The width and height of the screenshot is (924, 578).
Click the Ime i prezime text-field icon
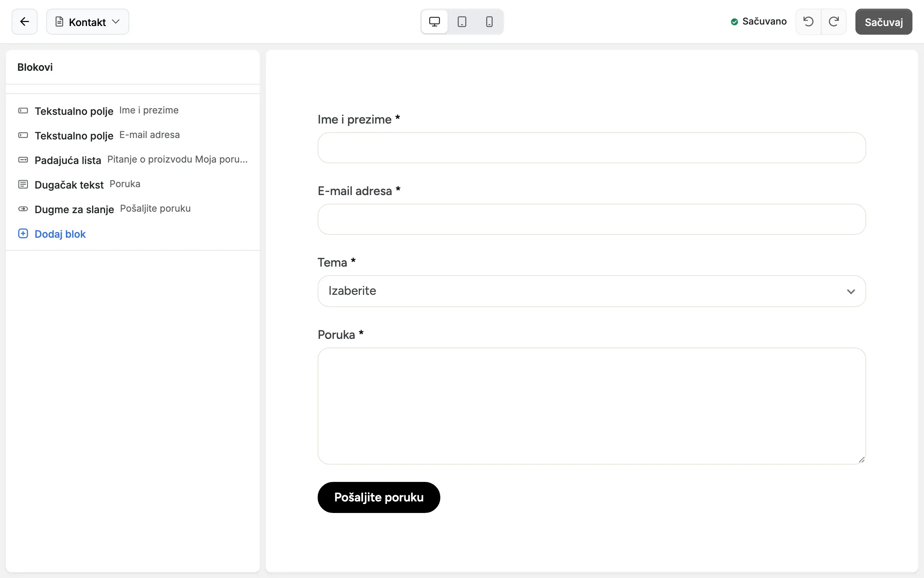(23, 111)
